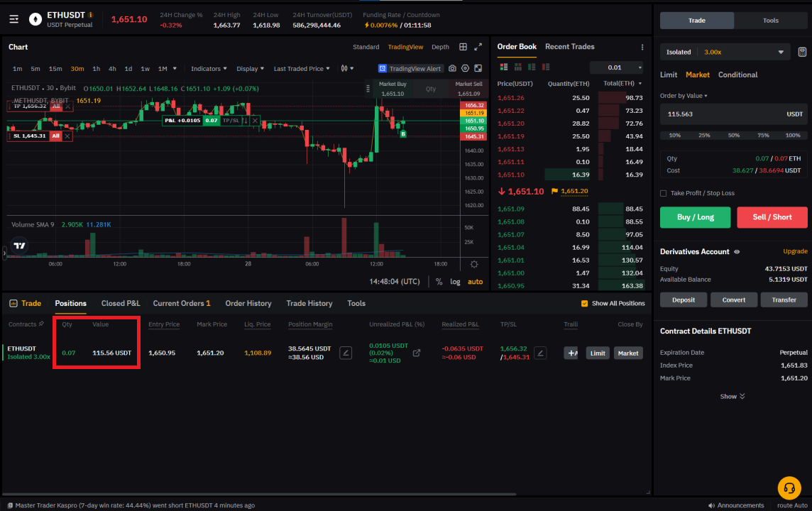Screen dimensions: 812x511
Task: Show combined buy and sell order book view
Action: click(x=504, y=67)
